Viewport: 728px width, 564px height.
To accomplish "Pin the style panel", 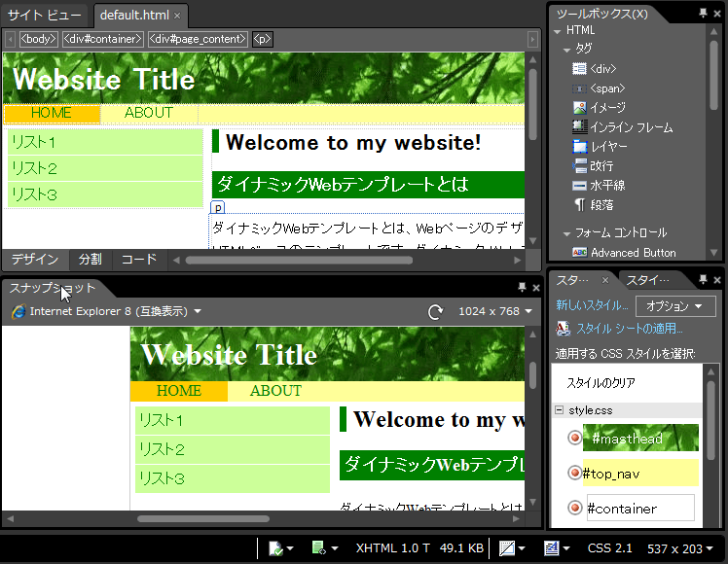I will pyautogui.click(x=703, y=279).
